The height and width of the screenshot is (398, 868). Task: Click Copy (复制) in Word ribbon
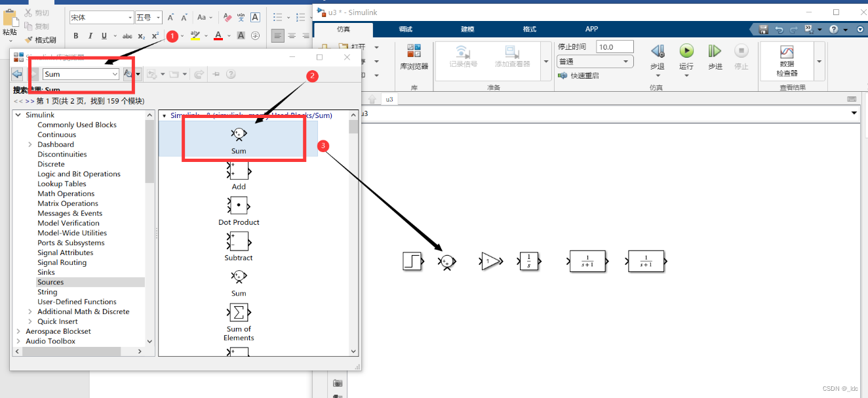point(37,26)
